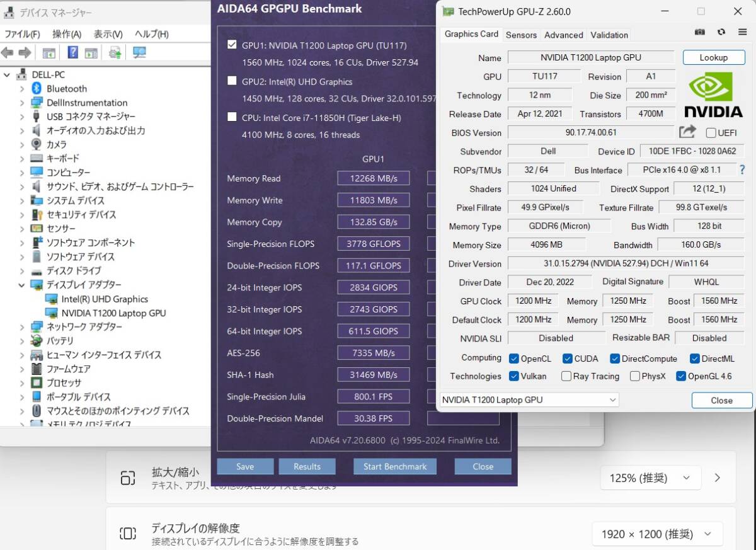Click the keyboard (キーボード) category icon
The image size is (756, 550).
(37, 159)
